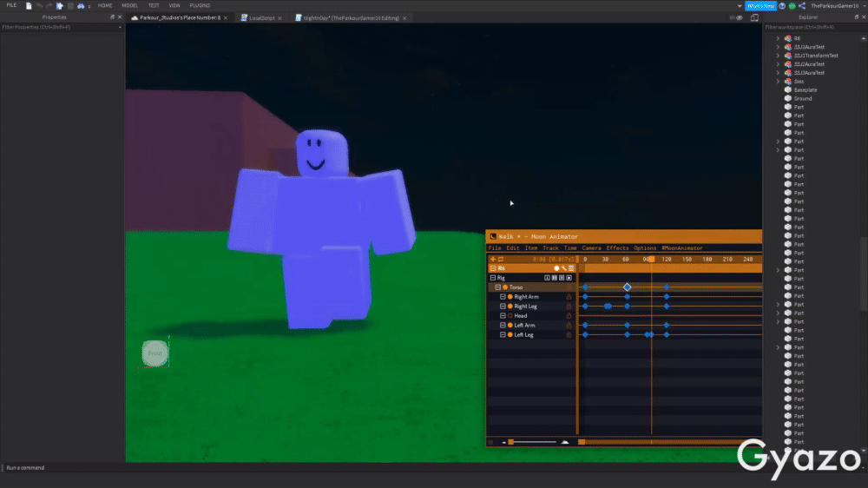Click the Filter Properties search field
This screenshot has width=868, height=488.
coord(62,27)
